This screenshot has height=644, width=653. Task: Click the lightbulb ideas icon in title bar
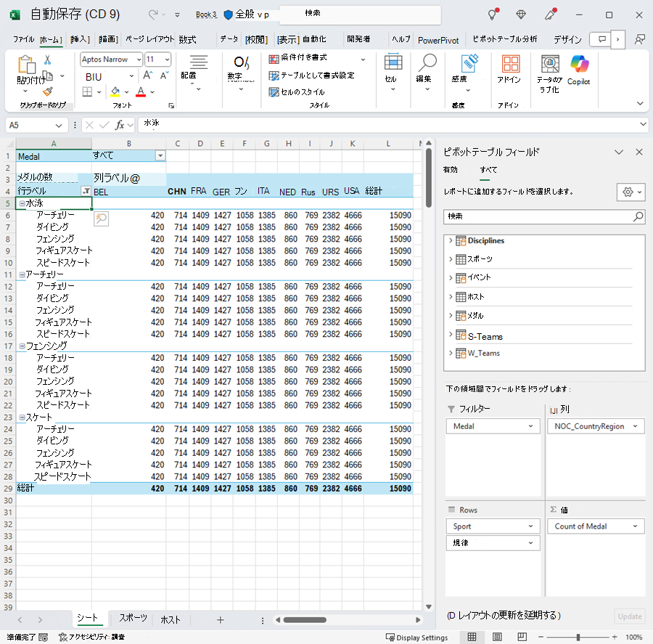tap(493, 15)
